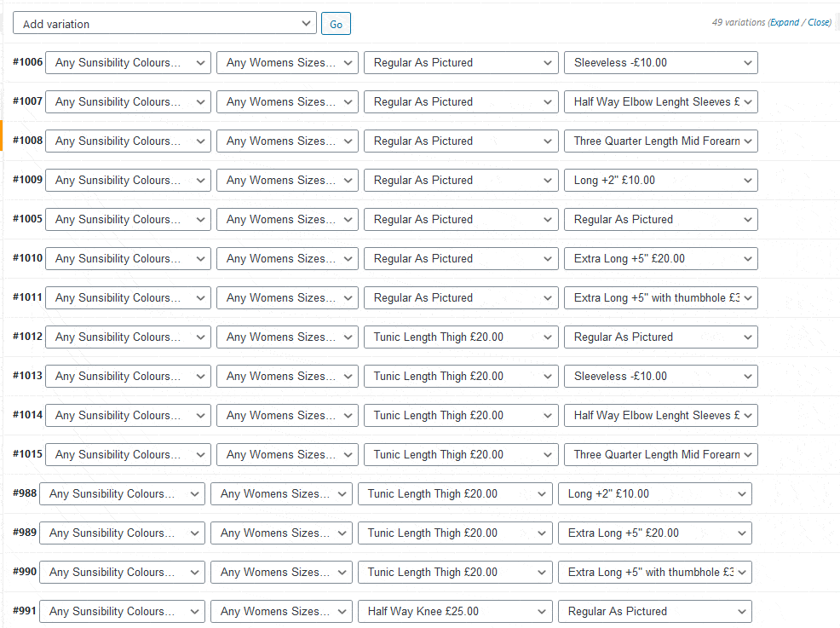Open Regular As Pictured length dropdown in #1009

(461, 180)
